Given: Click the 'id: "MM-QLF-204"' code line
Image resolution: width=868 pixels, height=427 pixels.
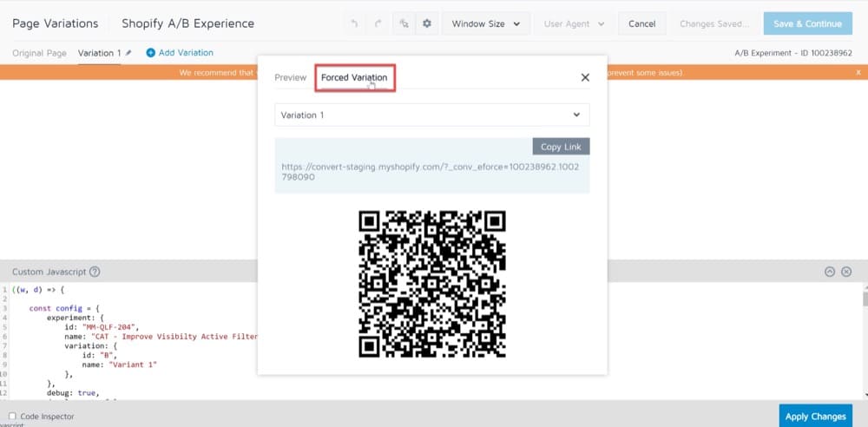Looking at the screenshot, I should tap(102, 326).
